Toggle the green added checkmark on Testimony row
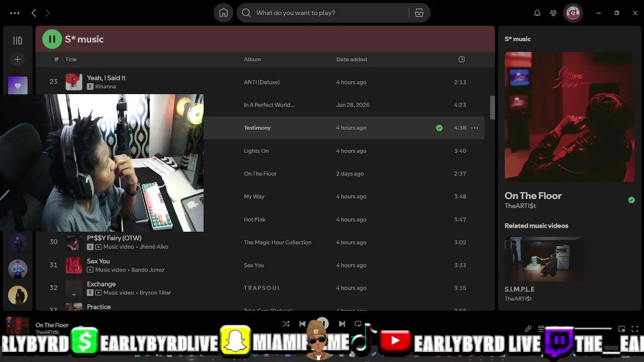This screenshot has width=644, height=362. point(439,128)
